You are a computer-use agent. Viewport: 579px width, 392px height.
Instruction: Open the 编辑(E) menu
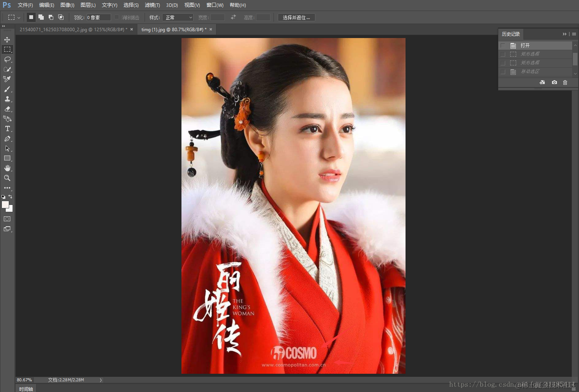[x=46, y=5]
